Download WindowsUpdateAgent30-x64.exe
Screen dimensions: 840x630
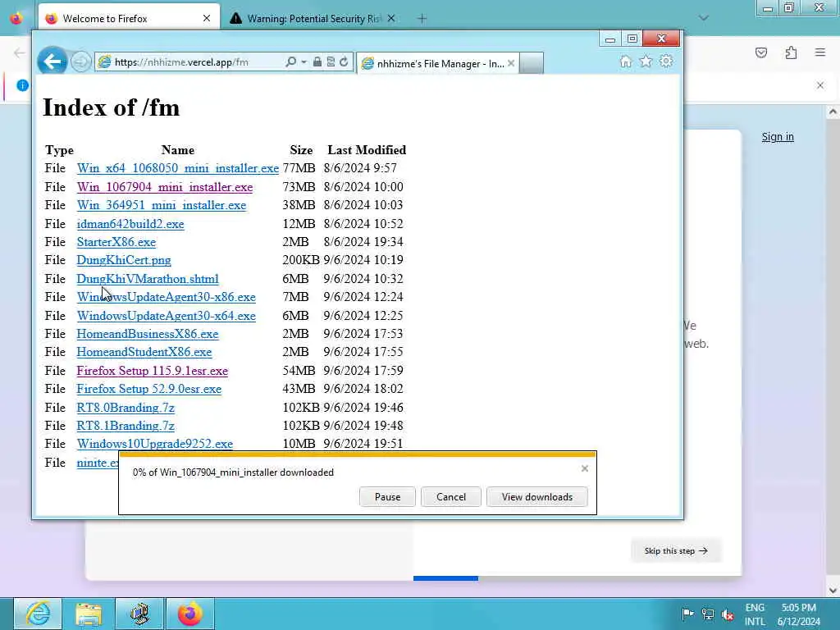166,316
